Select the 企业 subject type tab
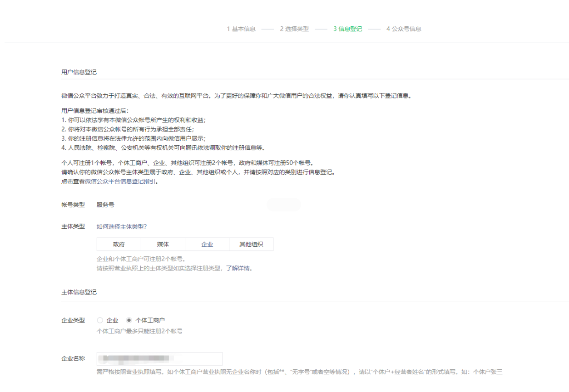The width and height of the screenshot is (569, 392). coord(207,244)
